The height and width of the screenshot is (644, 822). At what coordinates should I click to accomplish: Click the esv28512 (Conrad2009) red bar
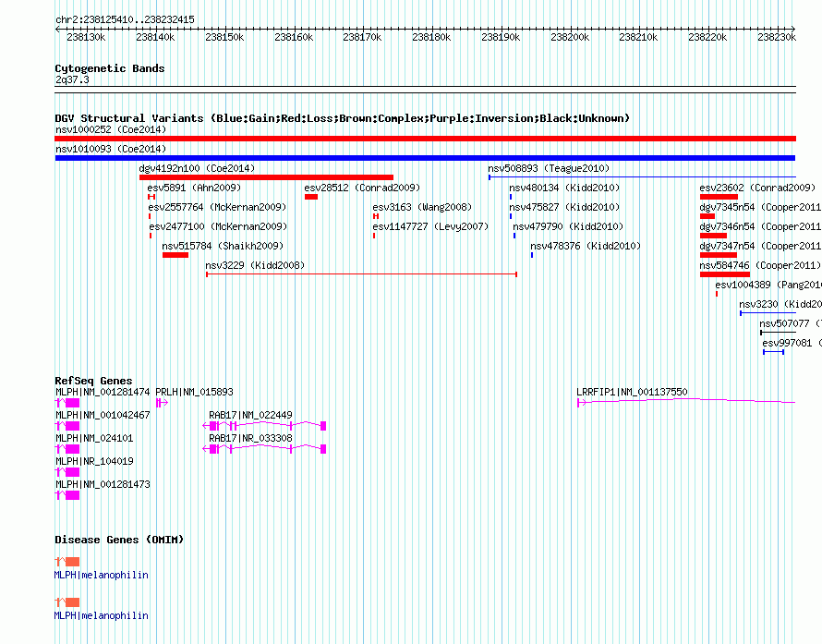[x=311, y=197]
